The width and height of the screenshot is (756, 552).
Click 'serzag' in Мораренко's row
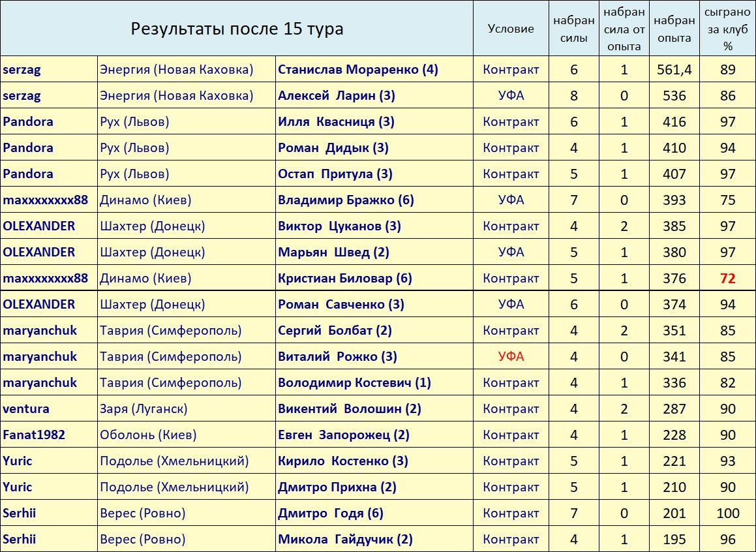(x=22, y=70)
